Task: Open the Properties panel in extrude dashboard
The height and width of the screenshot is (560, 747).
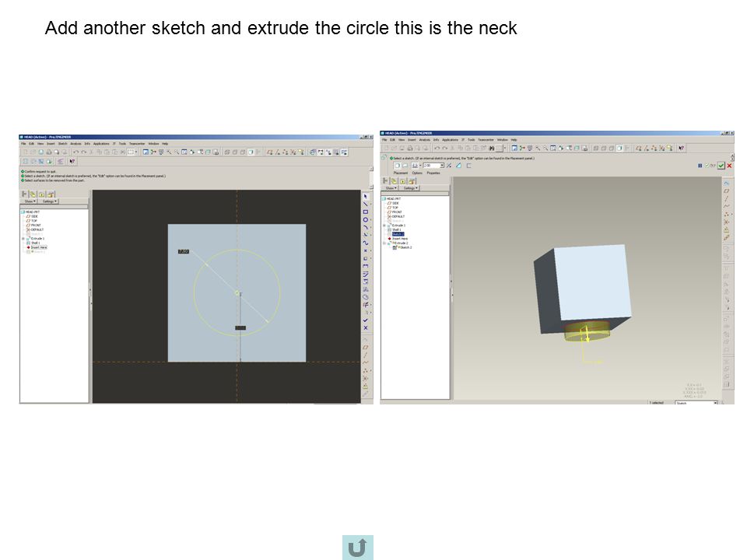Action: point(433,173)
